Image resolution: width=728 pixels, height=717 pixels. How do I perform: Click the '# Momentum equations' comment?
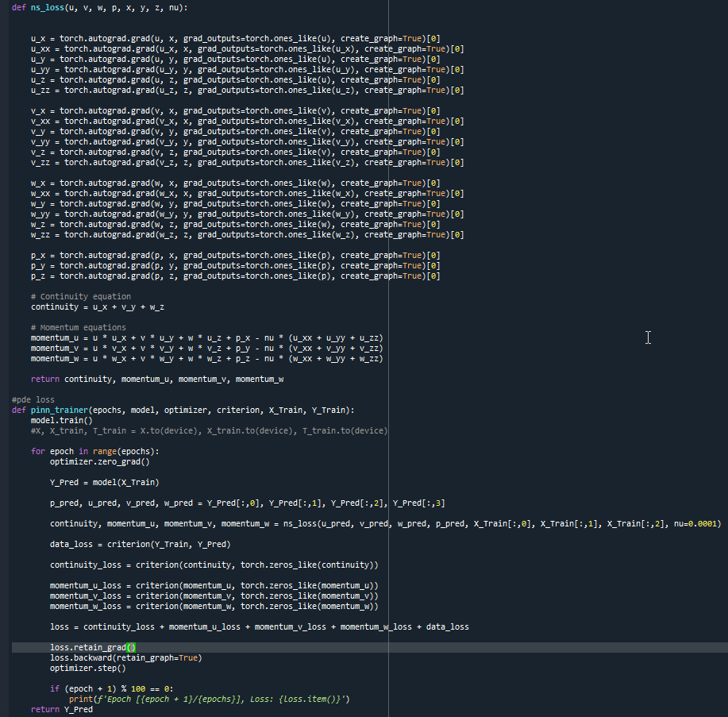[79, 327]
